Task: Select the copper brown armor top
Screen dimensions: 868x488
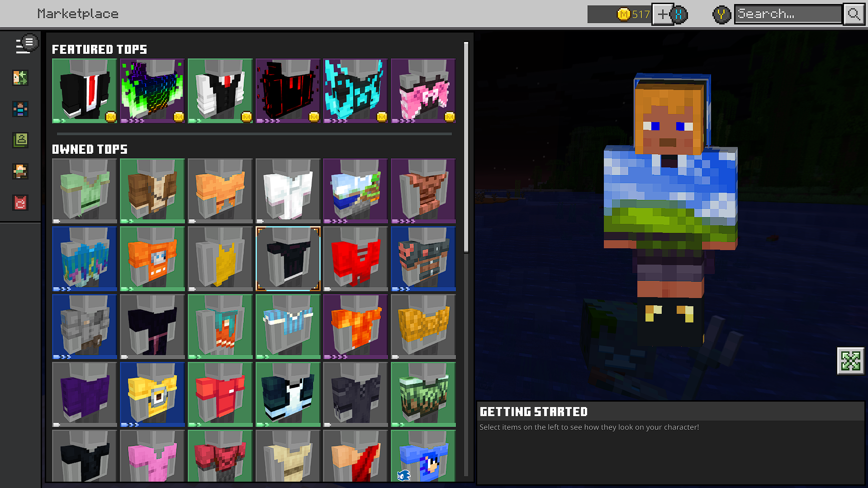Action: [x=423, y=191]
